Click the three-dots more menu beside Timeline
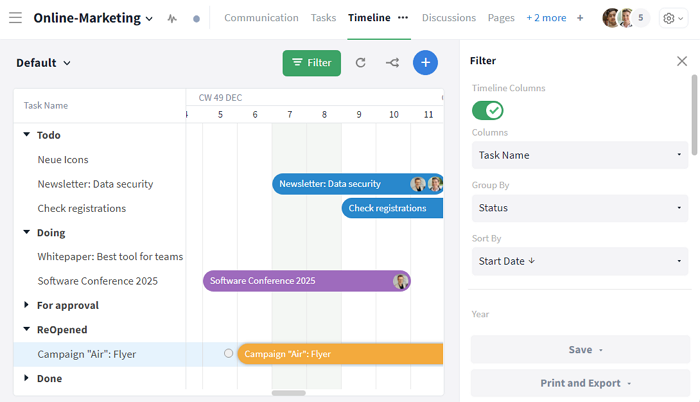 click(x=403, y=18)
